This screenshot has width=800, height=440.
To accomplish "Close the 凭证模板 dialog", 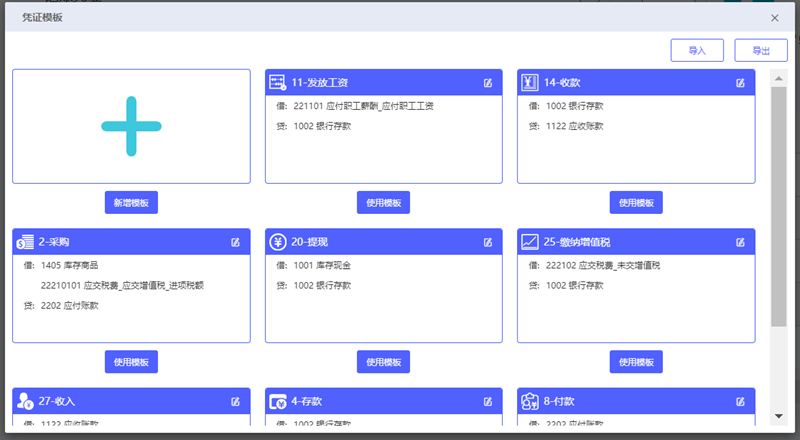I will (775, 18).
